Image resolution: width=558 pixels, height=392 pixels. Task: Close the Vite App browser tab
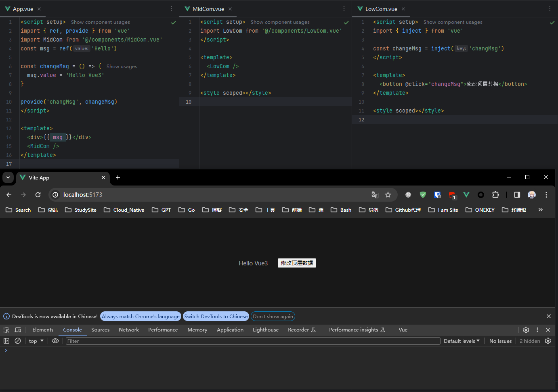[x=103, y=177]
